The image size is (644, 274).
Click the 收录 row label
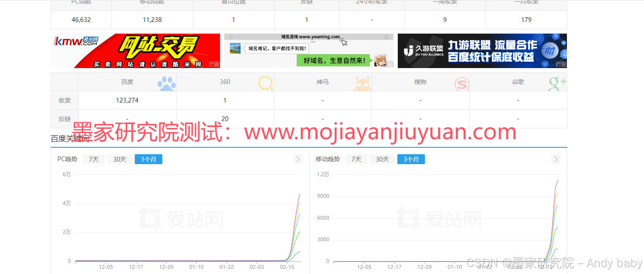[x=65, y=100]
